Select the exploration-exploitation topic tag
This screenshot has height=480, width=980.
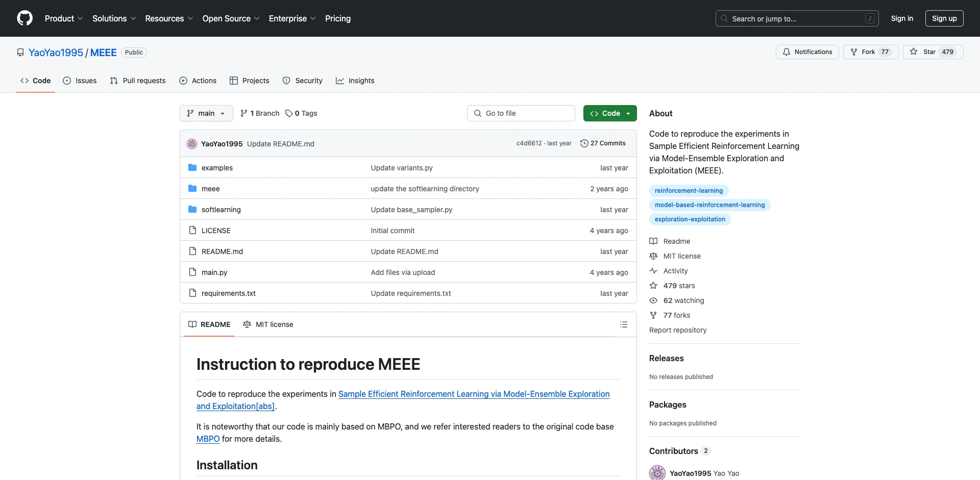point(690,219)
